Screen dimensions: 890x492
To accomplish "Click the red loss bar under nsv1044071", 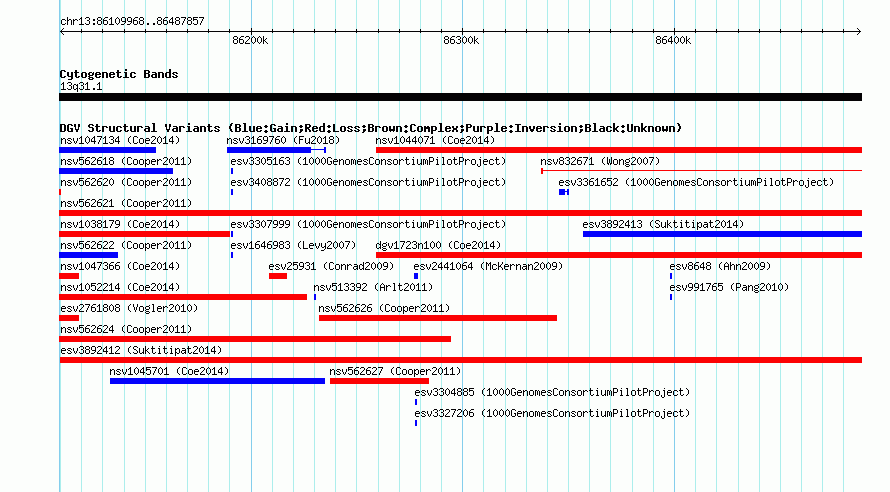I will click(x=619, y=150).
